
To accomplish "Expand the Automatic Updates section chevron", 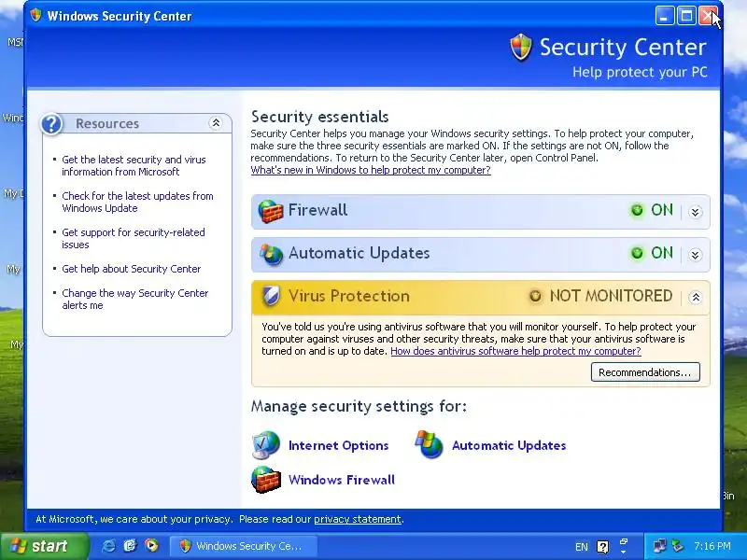I will 695,255.
